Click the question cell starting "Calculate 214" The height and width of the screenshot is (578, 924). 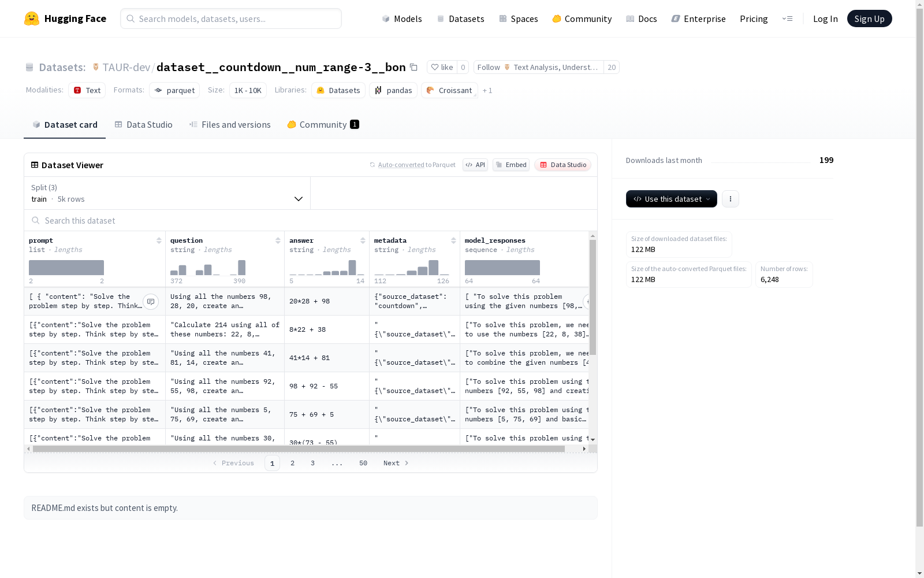225,329
